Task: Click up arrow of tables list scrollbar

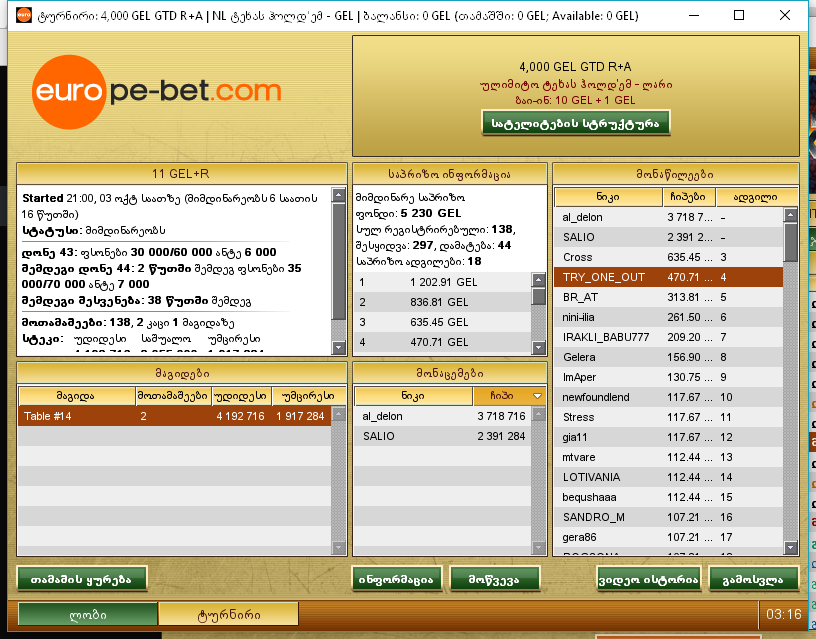Action: tap(339, 414)
